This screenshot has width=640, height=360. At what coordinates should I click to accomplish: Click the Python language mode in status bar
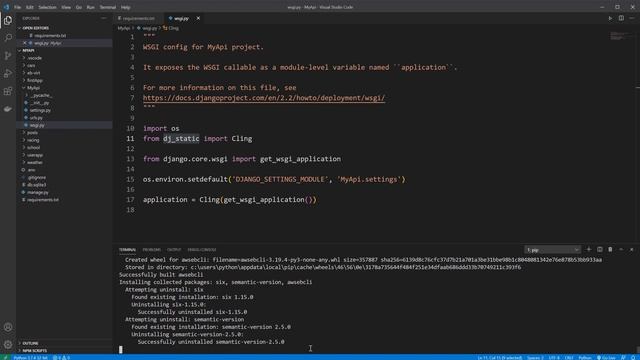click(x=585, y=358)
